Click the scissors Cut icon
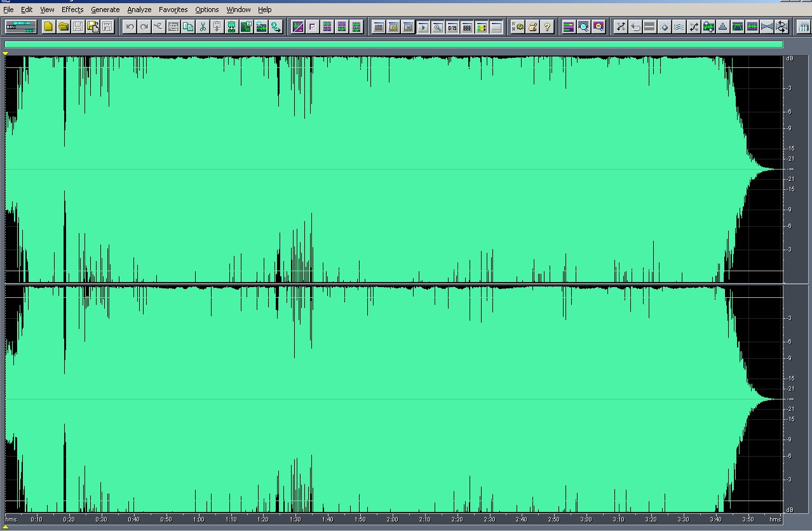812x531 pixels. 203,27
